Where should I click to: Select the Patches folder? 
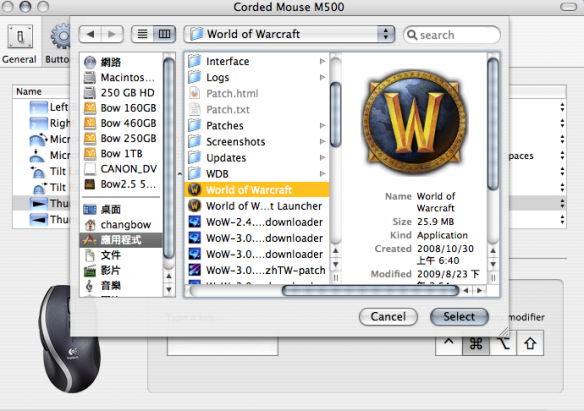click(x=257, y=125)
